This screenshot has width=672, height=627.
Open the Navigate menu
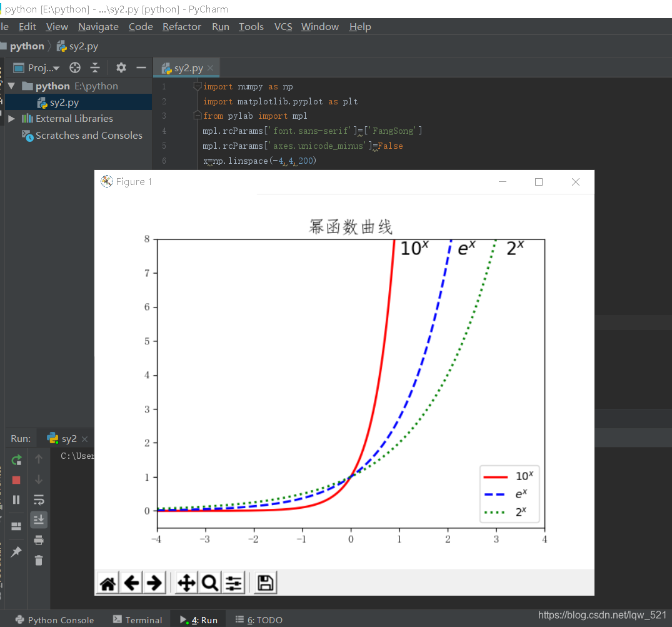pyautogui.click(x=98, y=27)
